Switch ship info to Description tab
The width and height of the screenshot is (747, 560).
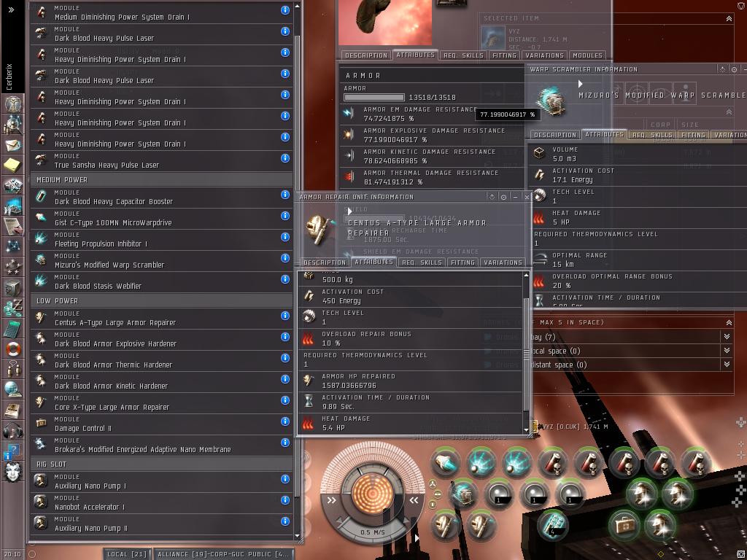pyautogui.click(x=366, y=55)
